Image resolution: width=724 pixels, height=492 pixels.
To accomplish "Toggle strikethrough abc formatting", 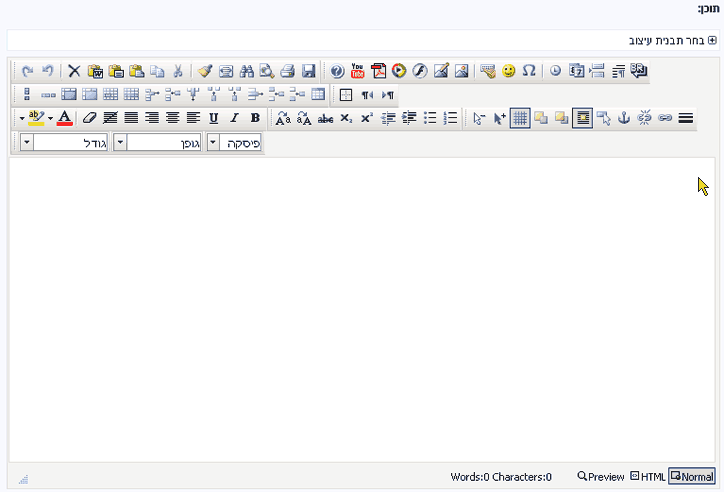I will (326, 119).
